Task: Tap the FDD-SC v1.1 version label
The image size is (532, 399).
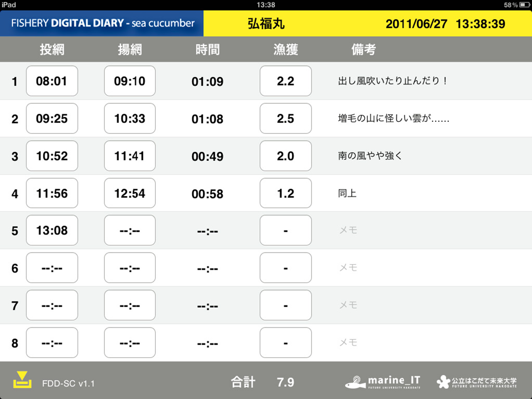Action: point(68,384)
